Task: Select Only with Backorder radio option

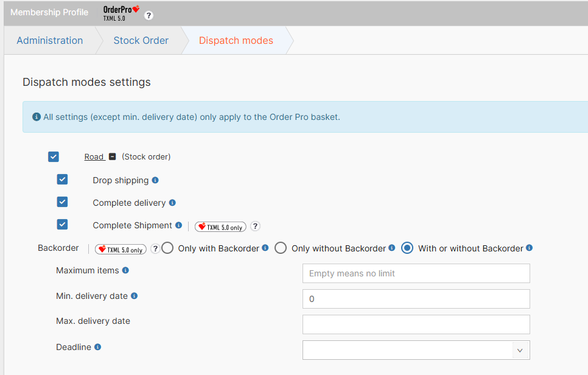Action: pos(168,248)
